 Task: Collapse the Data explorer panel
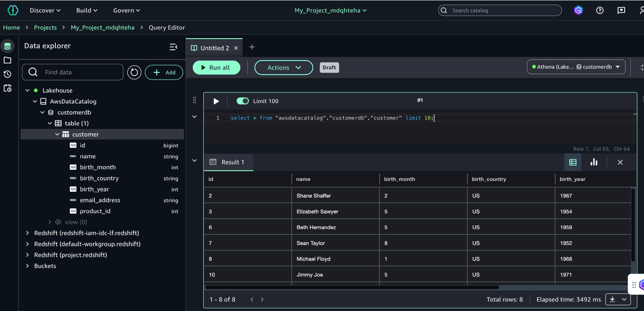pos(173,47)
